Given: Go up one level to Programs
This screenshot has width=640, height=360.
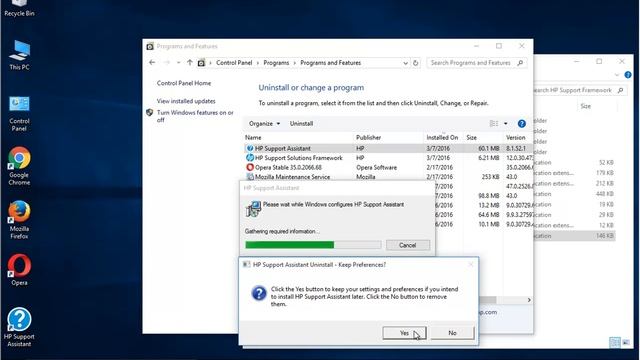Looking at the screenshot, I should (x=190, y=63).
